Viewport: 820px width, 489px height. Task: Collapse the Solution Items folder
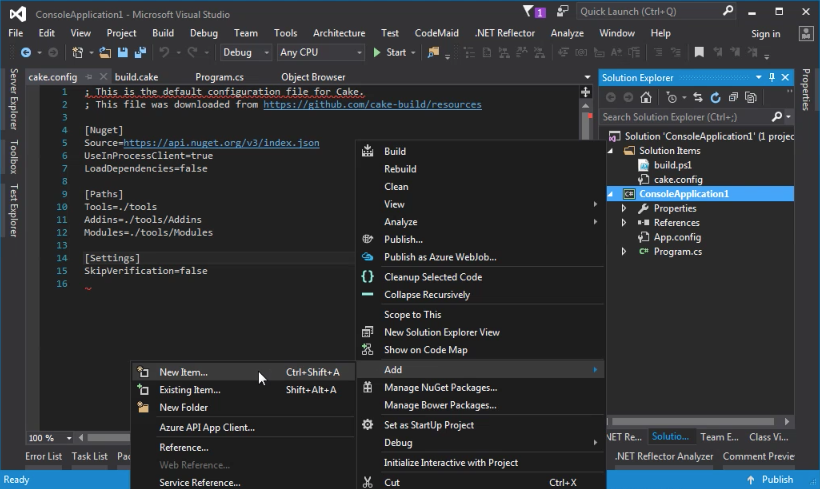point(610,151)
